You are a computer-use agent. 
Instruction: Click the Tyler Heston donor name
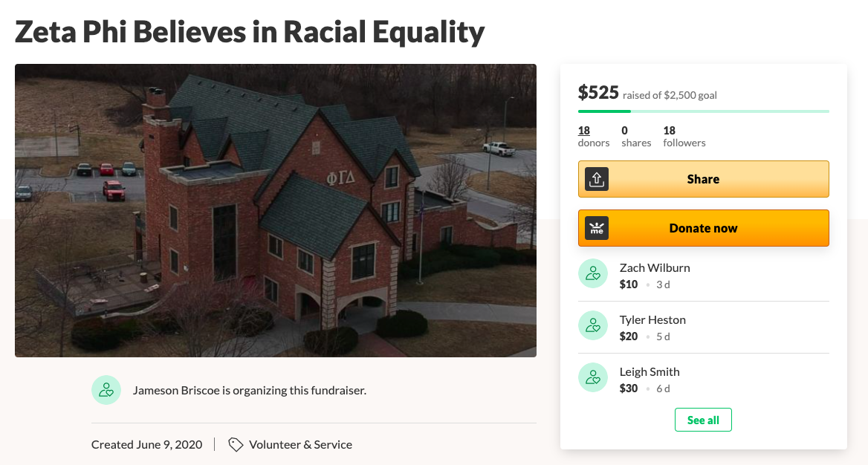click(x=652, y=319)
